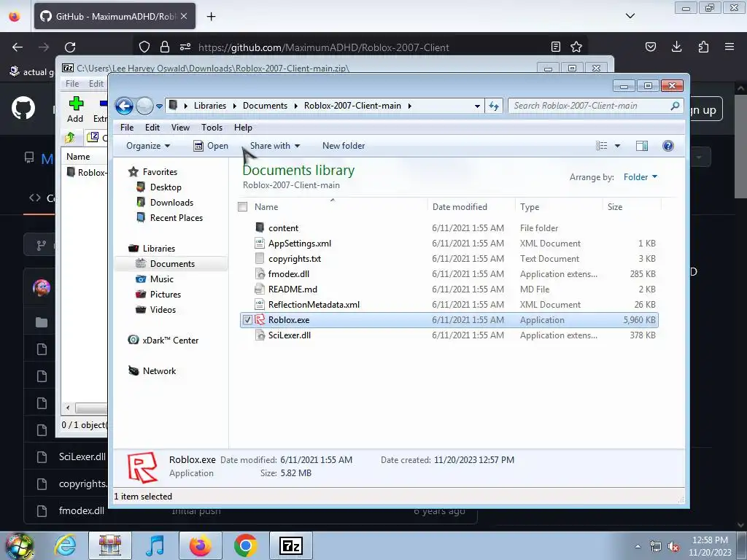This screenshot has width=747, height=560.
Task: Uncheck the Roblox.exe checkbox
Action: (x=247, y=320)
